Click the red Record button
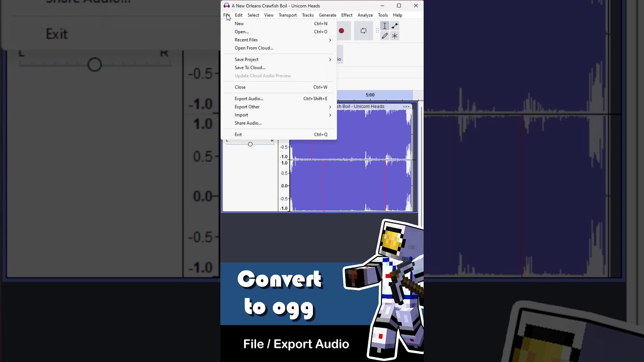Screen dimensions: 644x362 [x=341, y=31]
